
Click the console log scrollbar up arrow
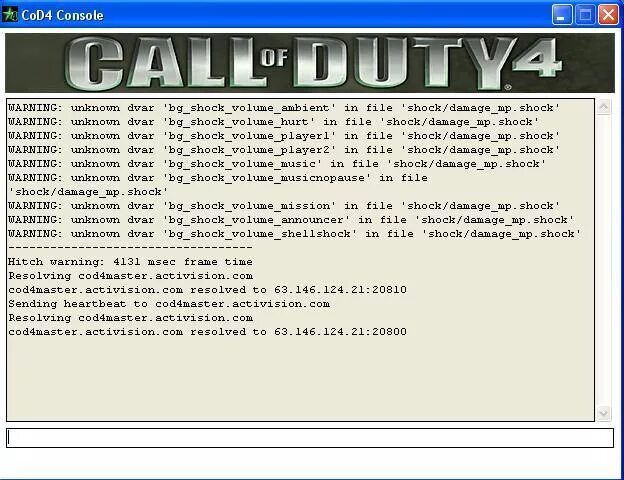point(603,107)
